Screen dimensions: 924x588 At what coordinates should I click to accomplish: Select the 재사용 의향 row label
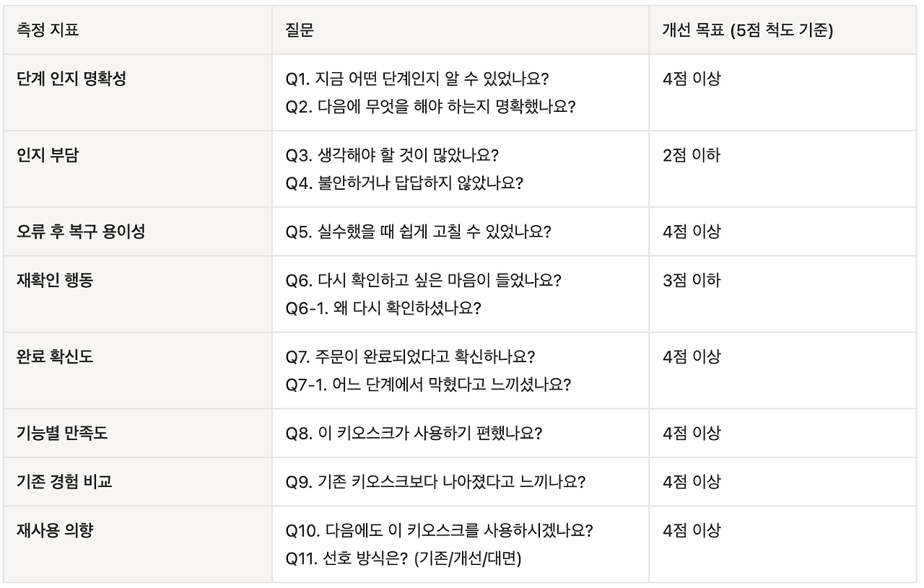coord(55,530)
